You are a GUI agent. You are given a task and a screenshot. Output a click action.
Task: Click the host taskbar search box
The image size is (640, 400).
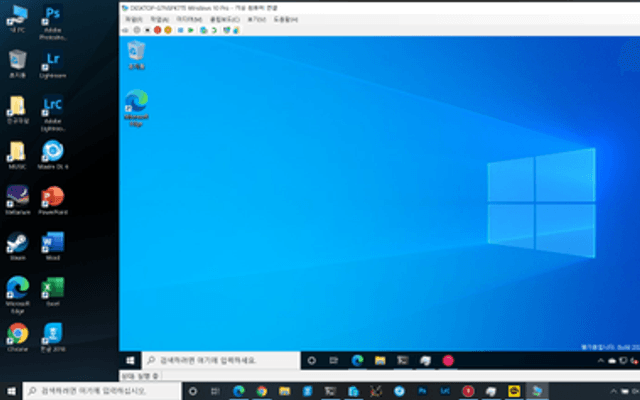pos(102,391)
